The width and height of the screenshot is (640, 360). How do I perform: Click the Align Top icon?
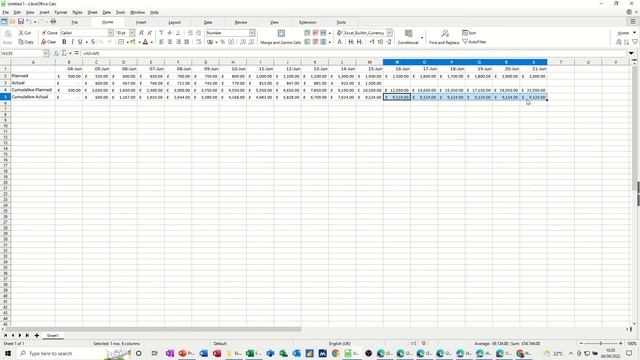(x=161, y=33)
